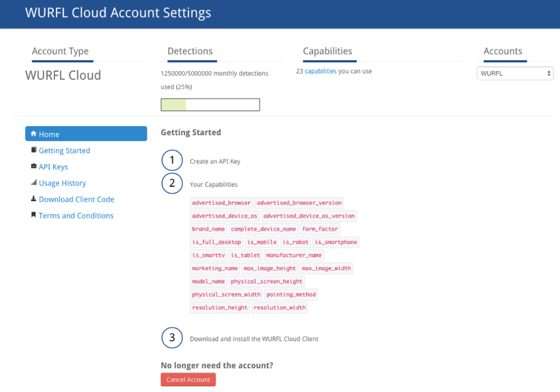This screenshot has width=560, height=392.
Task: Follow the capabilities link
Action: (x=321, y=71)
